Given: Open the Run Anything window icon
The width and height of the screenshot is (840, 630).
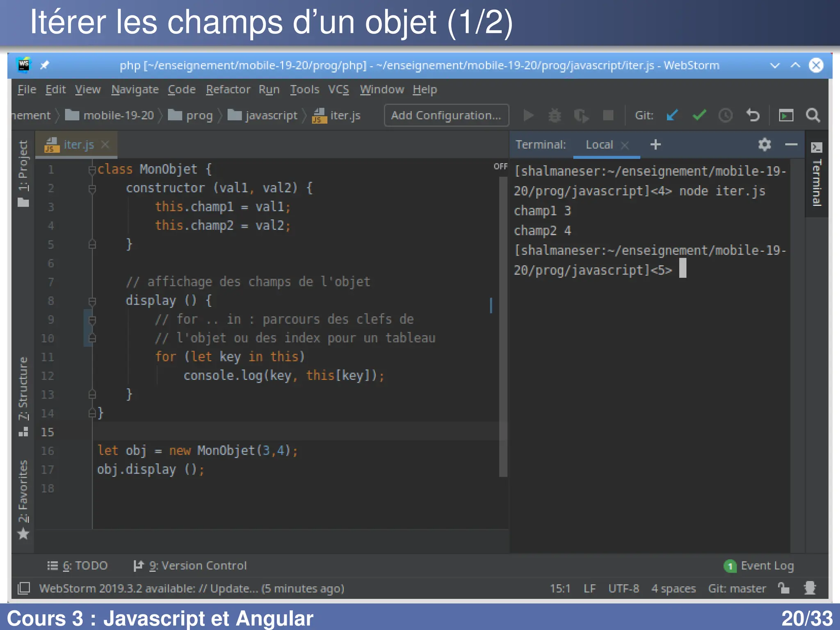Looking at the screenshot, I should [786, 116].
